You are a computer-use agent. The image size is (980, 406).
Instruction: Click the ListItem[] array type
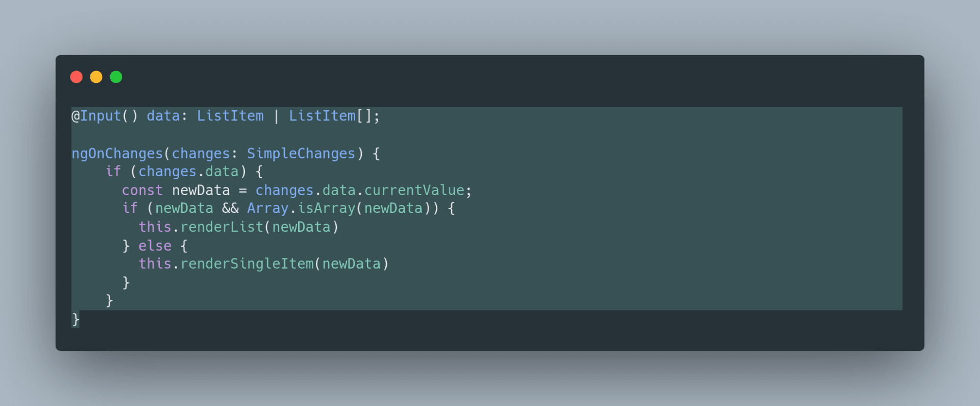point(331,116)
